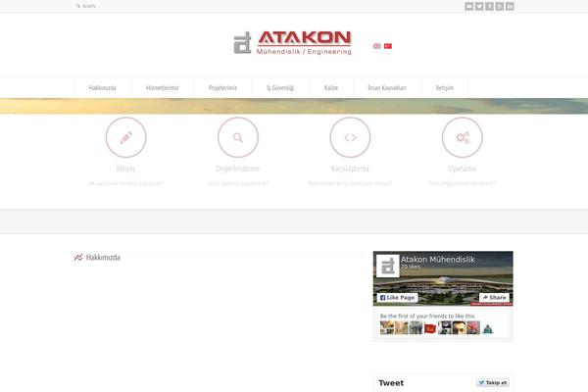Click the magnifier circle icon above Değerlendirme
This screenshot has width=588, height=392.
(238, 137)
